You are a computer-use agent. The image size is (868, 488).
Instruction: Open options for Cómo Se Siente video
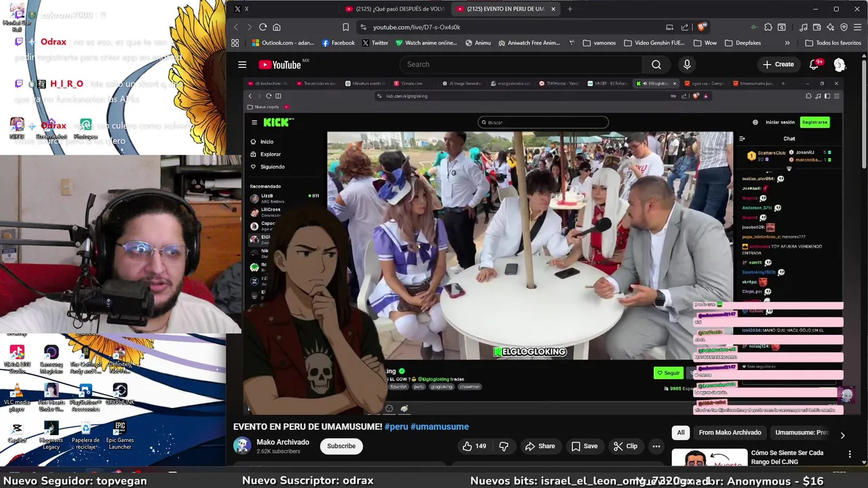850,454
